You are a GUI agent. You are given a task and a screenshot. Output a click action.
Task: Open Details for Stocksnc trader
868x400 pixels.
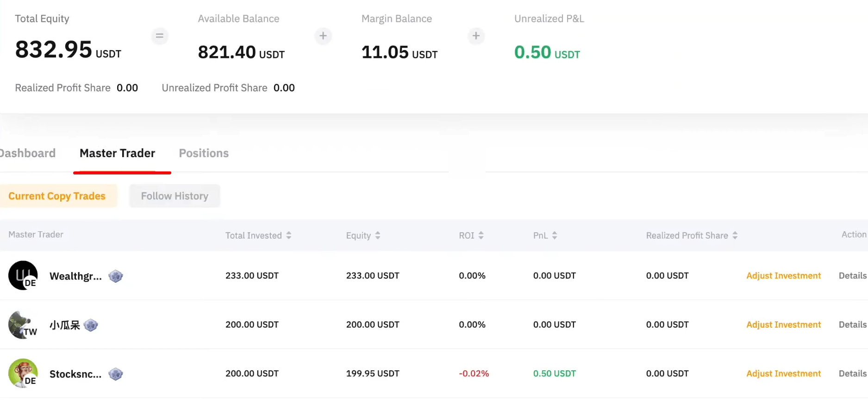click(852, 374)
